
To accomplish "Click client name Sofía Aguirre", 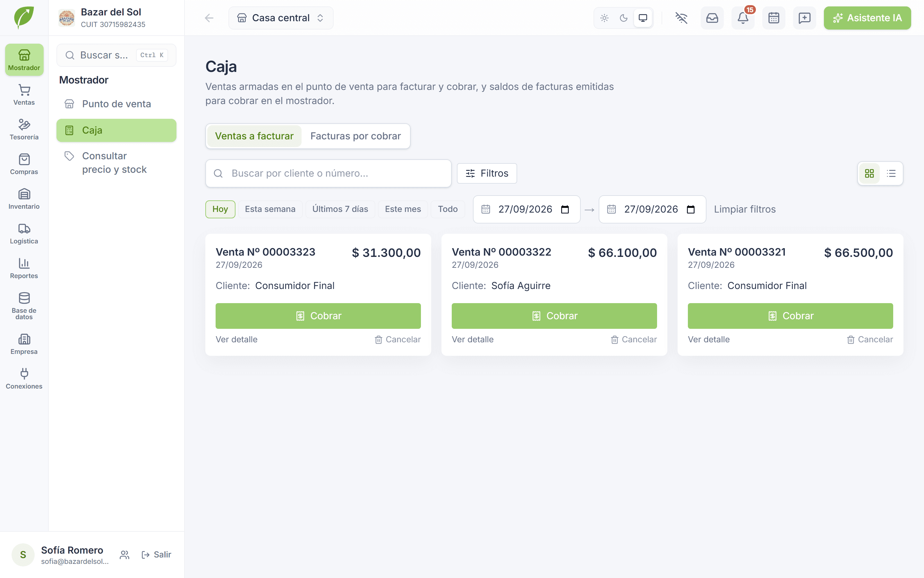I will 521,285.
